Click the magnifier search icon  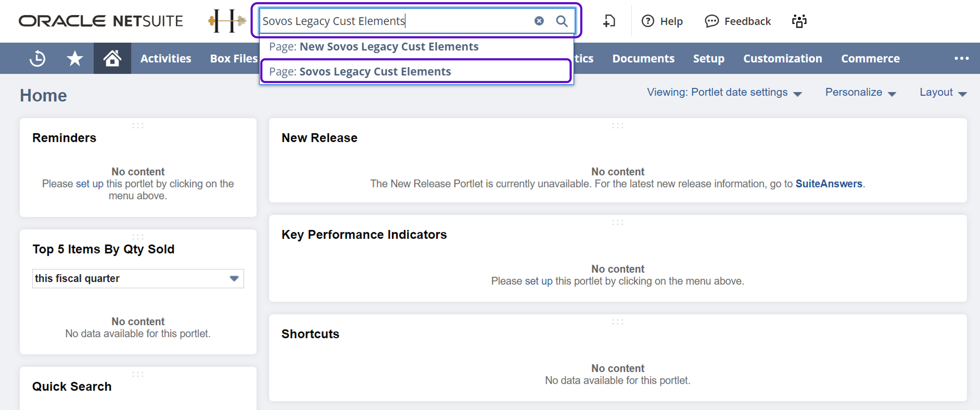coord(562,21)
